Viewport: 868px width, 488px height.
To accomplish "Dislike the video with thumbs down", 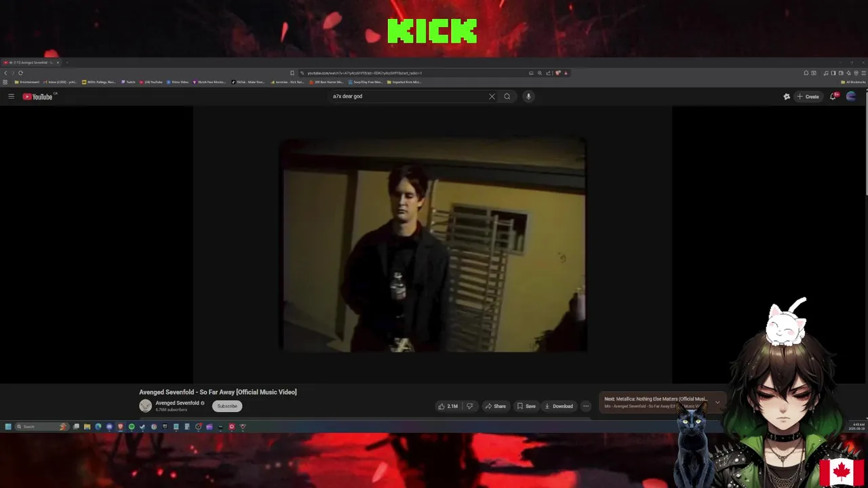I will tap(469, 406).
